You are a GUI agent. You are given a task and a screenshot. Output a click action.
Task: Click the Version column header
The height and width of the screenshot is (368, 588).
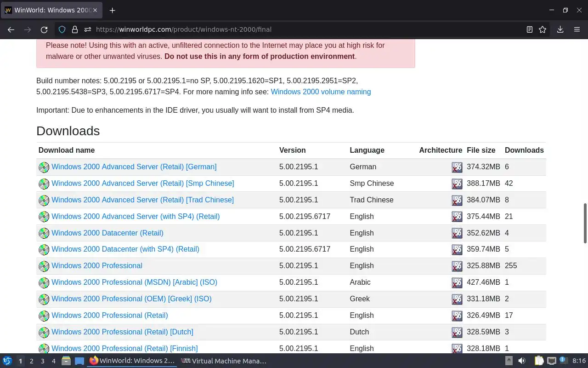pos(292,150)
